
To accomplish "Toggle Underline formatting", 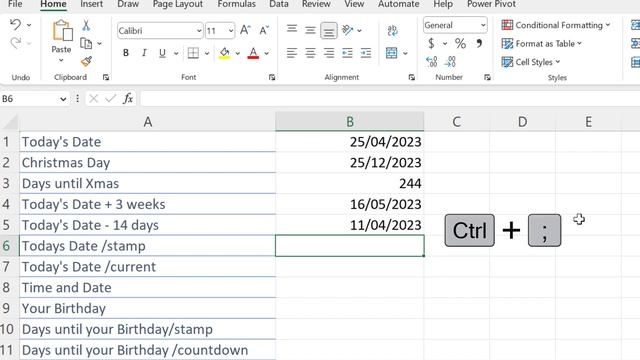I will pyautogui.click(x=162, y=53).
